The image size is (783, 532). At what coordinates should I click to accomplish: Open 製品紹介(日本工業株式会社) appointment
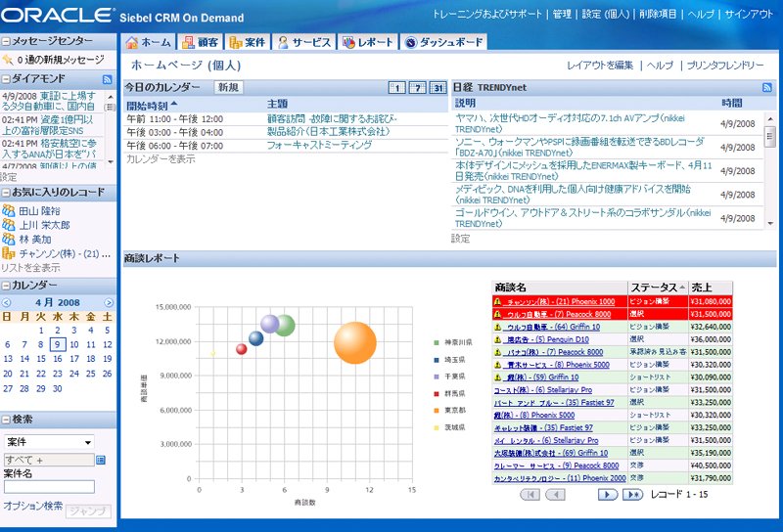pyautogui.click(x=328, y=132)
